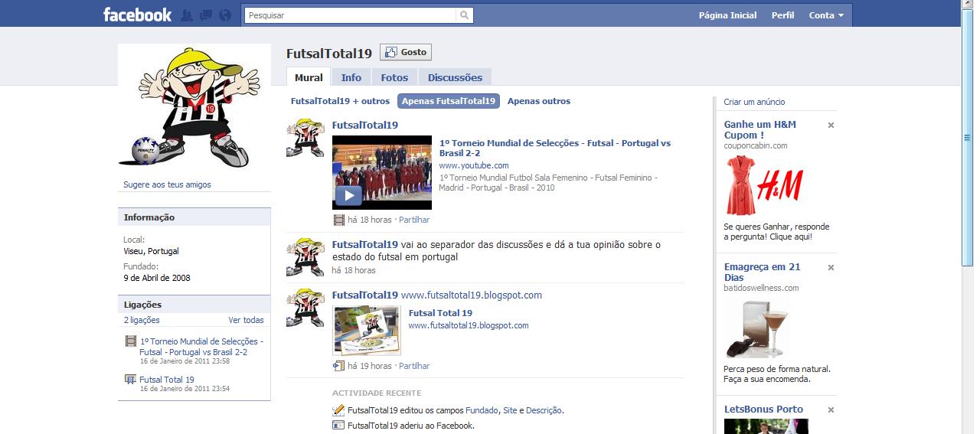Viewport: 980px width, 434px height.
Task: Expand the Conta dropdown menu
Action: [x=826, y=15]
